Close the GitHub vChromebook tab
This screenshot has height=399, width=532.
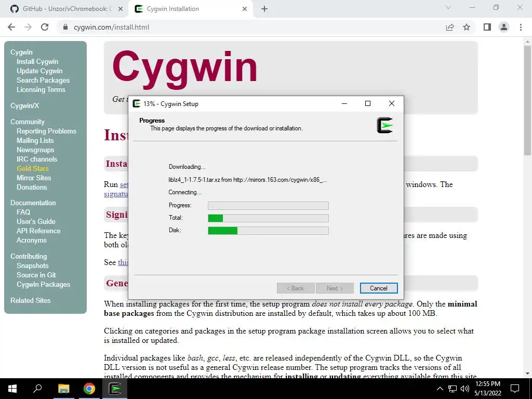(x=121, y=9)
